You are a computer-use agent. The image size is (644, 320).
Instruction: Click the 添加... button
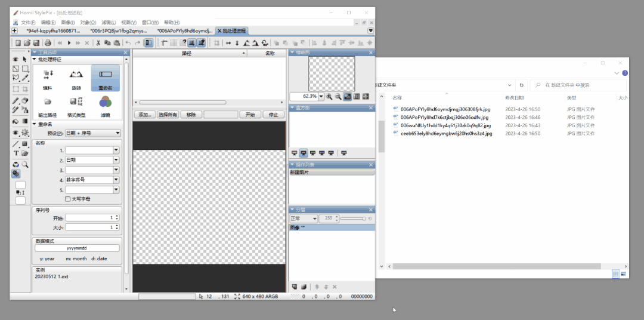click(x=145, y=115)
